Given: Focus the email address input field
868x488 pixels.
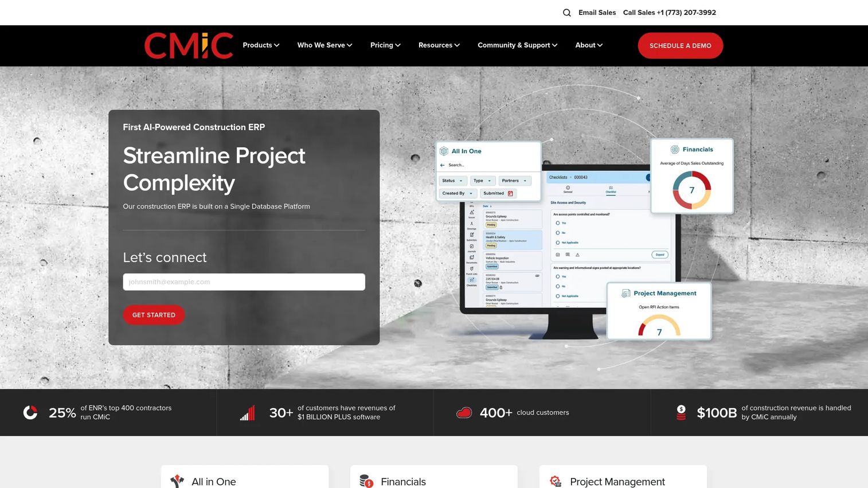Looking at the screenshot, I should tap(244, 282).
